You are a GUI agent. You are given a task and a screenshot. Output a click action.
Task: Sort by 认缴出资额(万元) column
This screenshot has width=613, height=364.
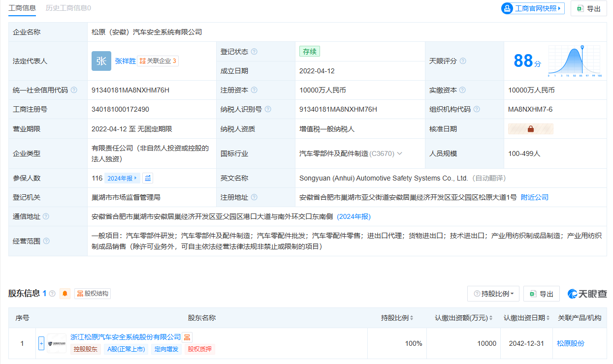coord(463,318)
